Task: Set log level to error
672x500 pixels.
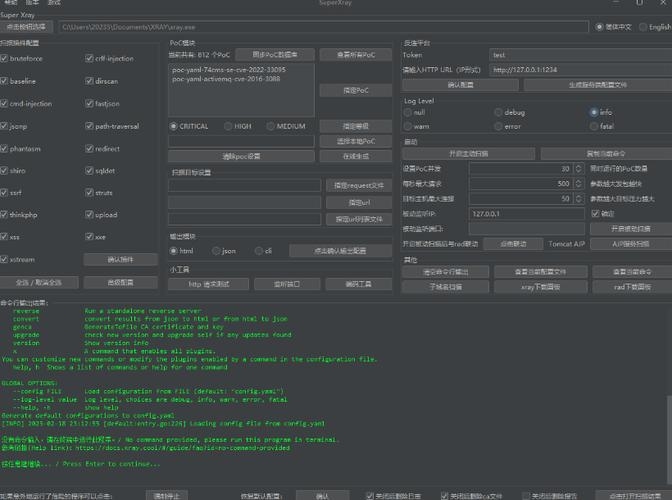Action: pyautogui.click(x=499, y=127)
